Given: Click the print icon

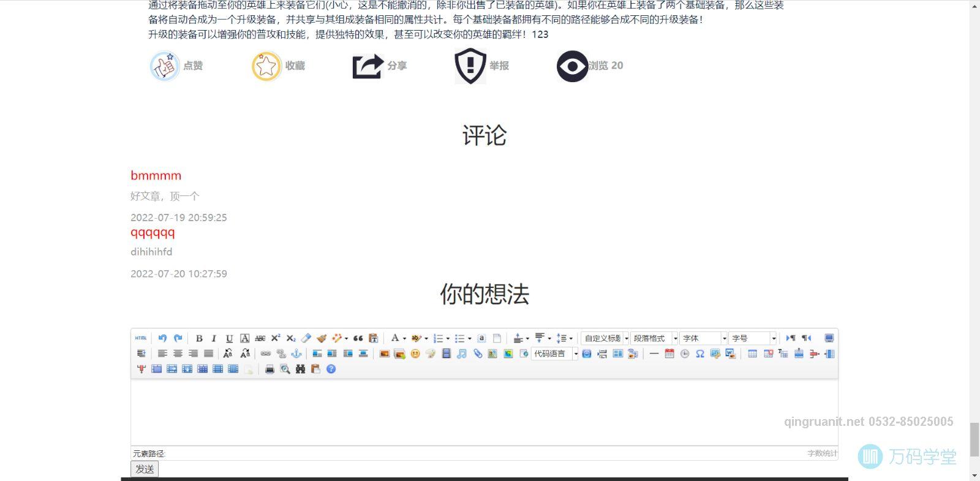Looking at the screenshot, I should (269, 369).
